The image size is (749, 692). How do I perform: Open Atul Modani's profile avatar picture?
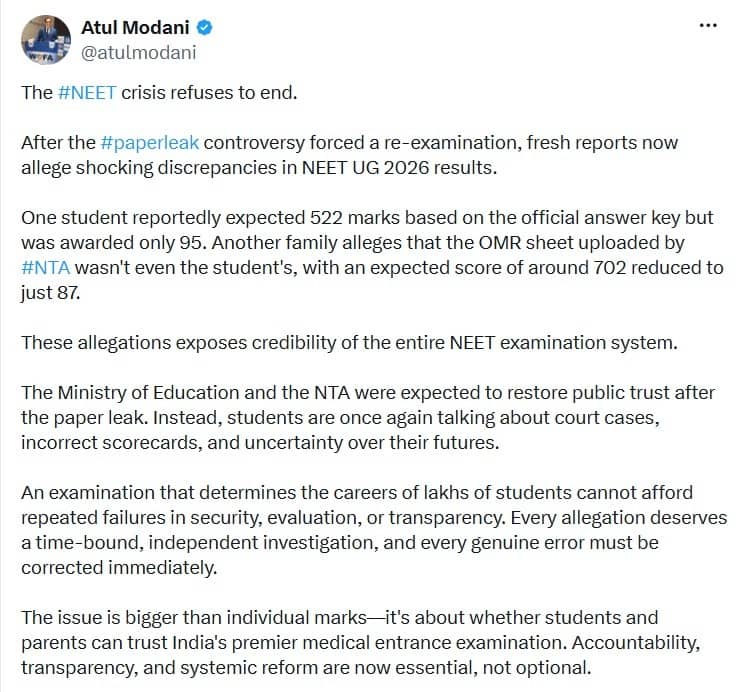[46, 40]
